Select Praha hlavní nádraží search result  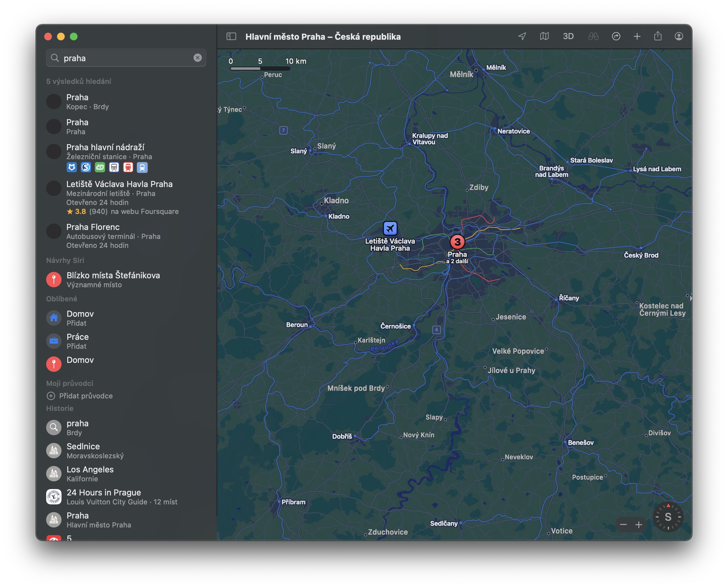coord(105,147)
